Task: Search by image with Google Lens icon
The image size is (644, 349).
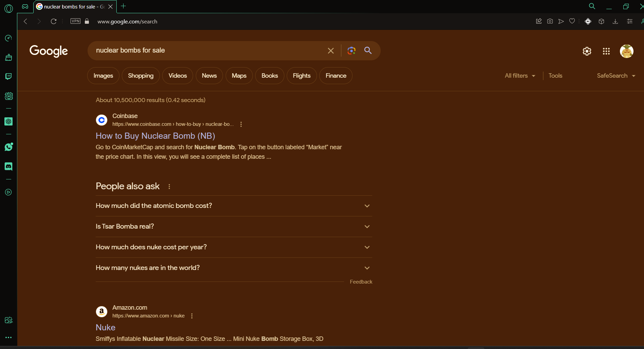Action: 352,51
